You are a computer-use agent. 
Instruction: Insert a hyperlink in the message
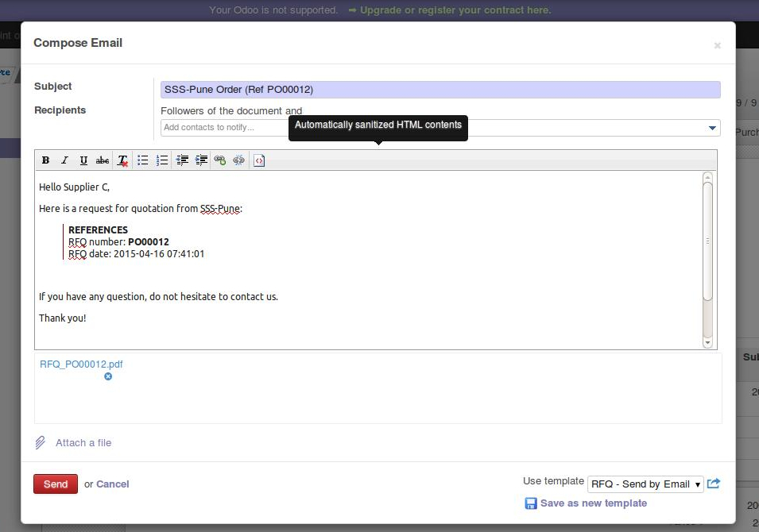coord(220,160)
